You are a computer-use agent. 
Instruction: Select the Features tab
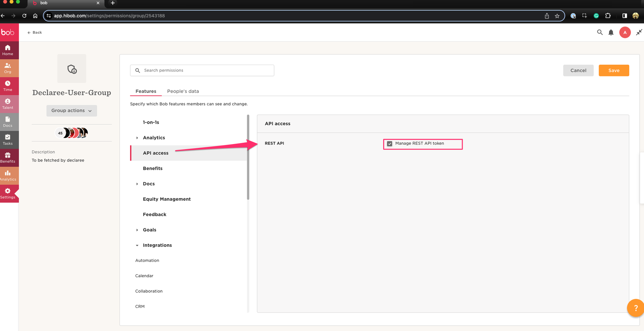pos(146,91)
